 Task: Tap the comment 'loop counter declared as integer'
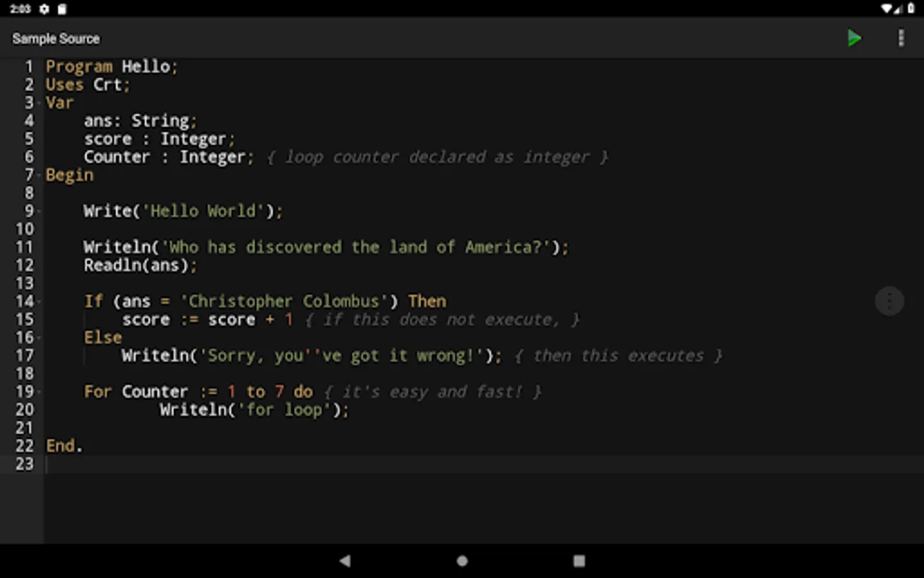[x=438, y=157]
